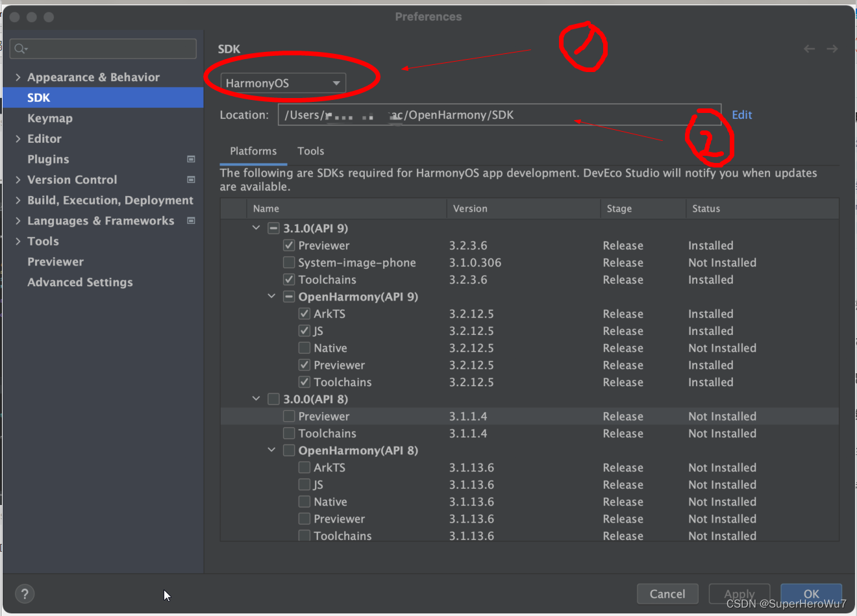Screen dimensions: 857x616
Task: Click the Version column header
Action: [523, 208]
